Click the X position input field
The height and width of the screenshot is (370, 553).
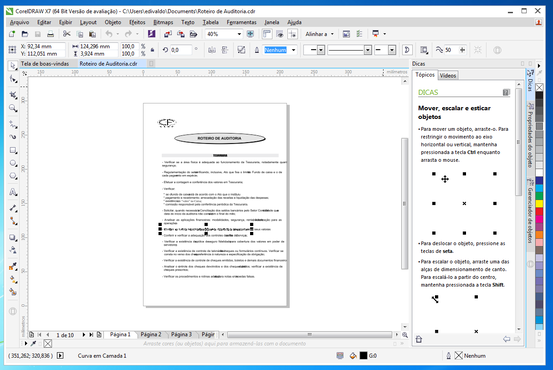tap(45, 46)
